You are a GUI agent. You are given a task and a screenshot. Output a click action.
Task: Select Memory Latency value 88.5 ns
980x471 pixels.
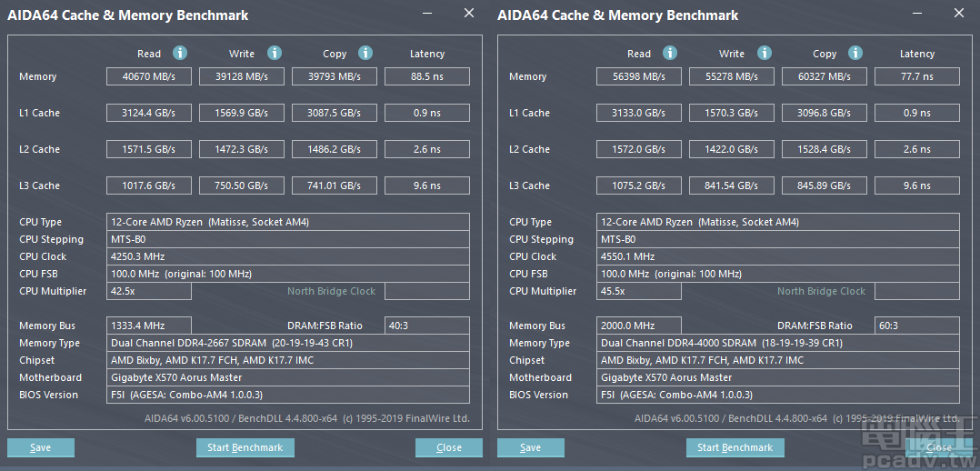pyautogui.click(x=427, y=77)
